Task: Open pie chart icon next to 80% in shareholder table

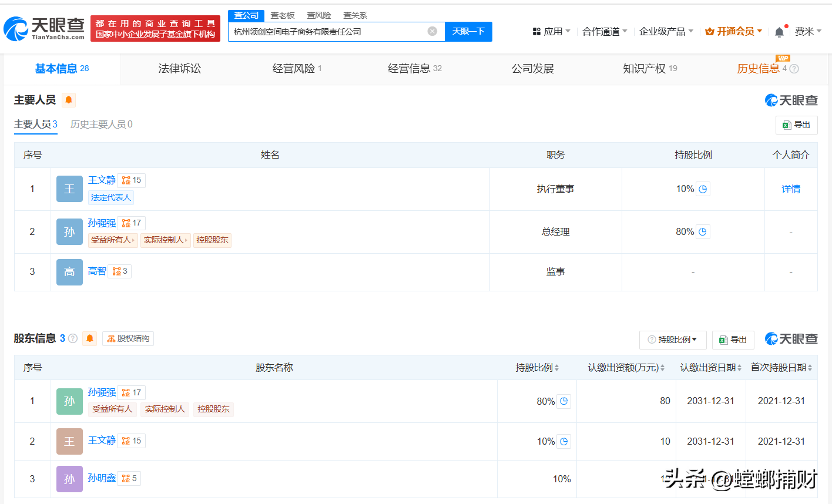Action: 563,401
